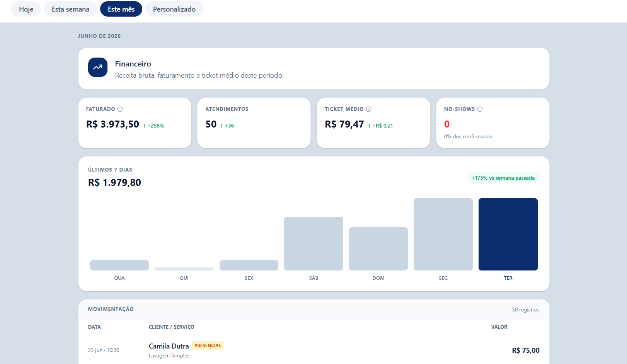Click the PRESENCIAL tag on Camila Dutra
The width and height of the screenshot is (627, 364).
tap(208, 345)
